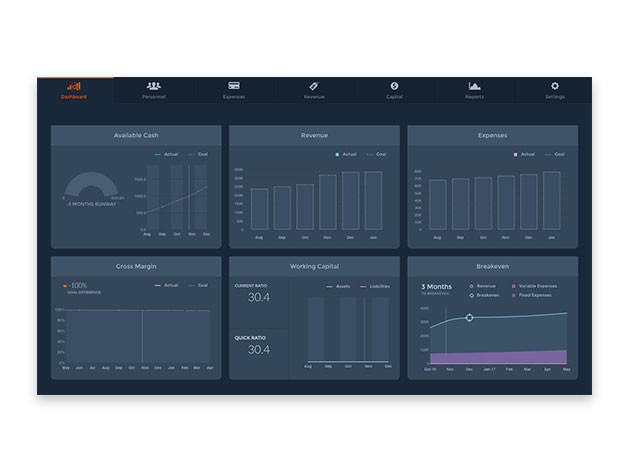Click the Quick Ratio value 30.4
Screen dimensions: 630x473
pos(259,350)
